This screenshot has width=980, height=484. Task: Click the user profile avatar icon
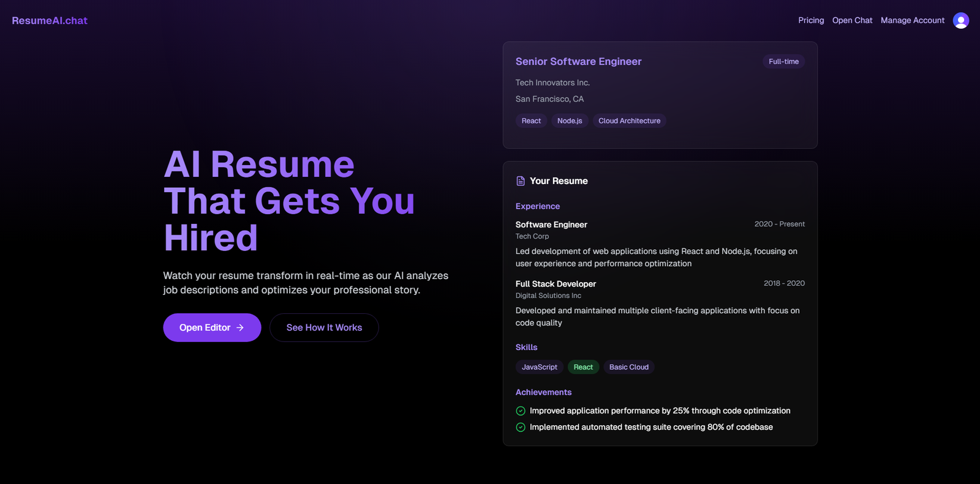click(x=960, y=21)
